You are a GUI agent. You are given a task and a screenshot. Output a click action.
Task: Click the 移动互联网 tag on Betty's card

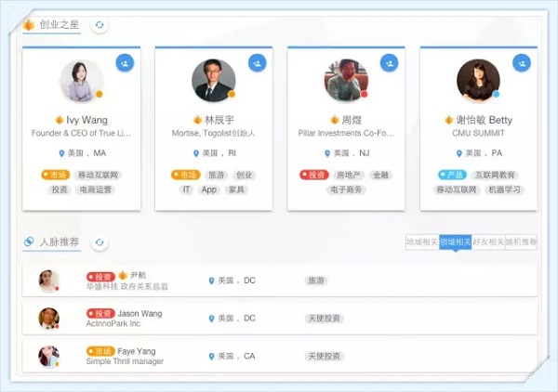click(457, 189)
